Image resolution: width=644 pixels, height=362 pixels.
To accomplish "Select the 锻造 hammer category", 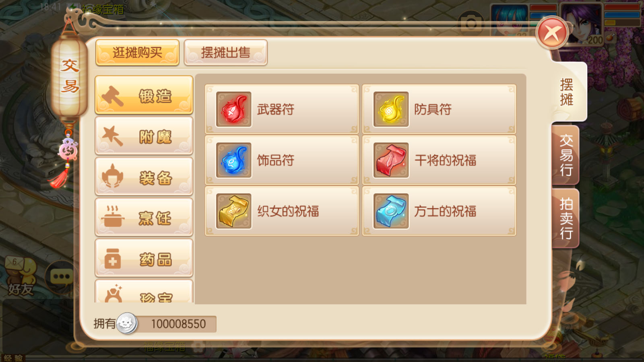I will [144, 95].
